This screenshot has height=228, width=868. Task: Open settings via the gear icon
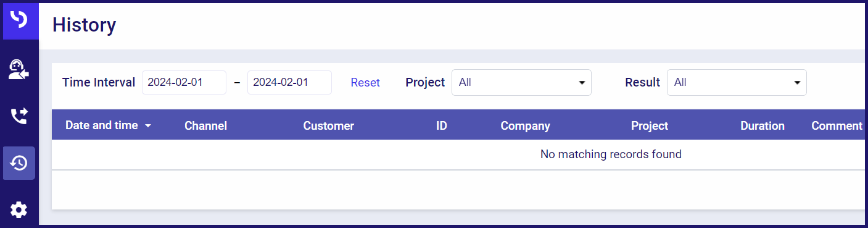19,210
